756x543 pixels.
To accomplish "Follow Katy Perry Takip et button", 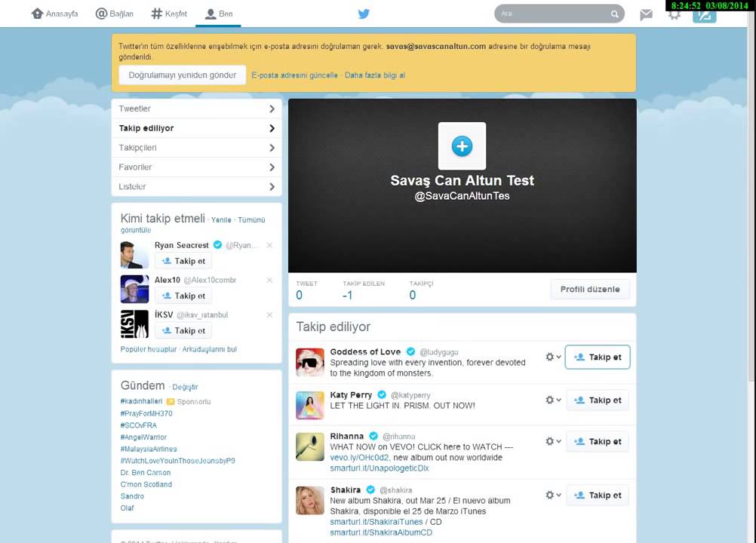I will coord(598,400).
